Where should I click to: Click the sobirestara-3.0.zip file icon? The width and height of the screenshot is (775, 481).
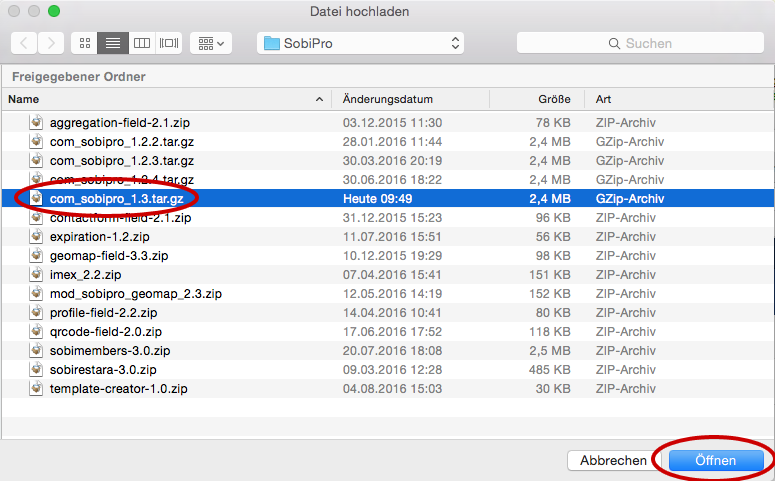pyautogui.click(x=36, y=369)
